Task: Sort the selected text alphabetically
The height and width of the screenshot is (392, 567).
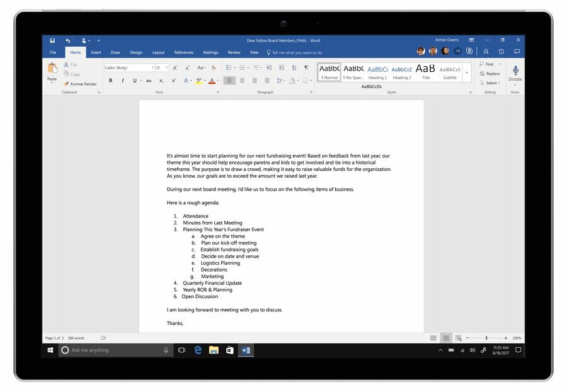Action: pyautogui.click(x=294, y=67)
